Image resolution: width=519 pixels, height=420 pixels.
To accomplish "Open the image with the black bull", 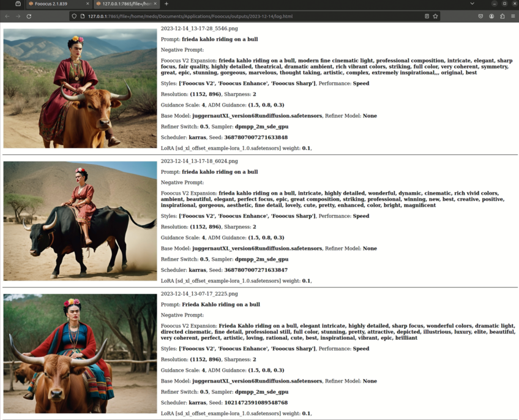I will pyautogui.click(x=80, y=221).
